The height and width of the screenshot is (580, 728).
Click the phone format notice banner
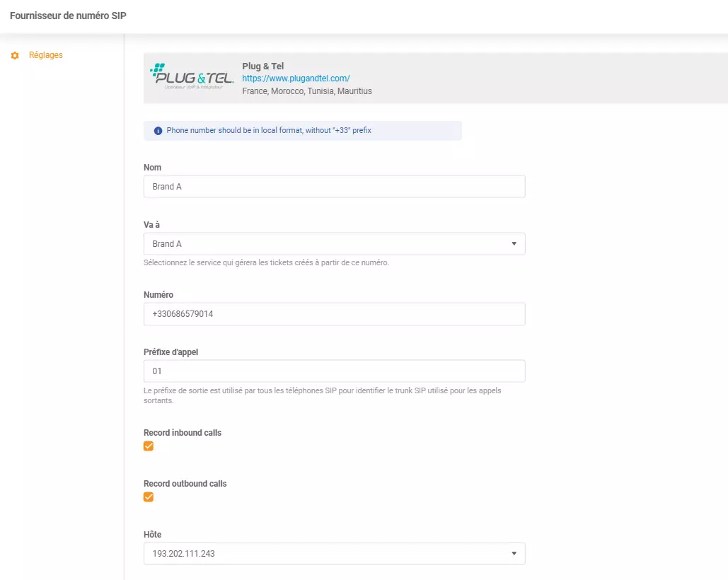[303, 130]
